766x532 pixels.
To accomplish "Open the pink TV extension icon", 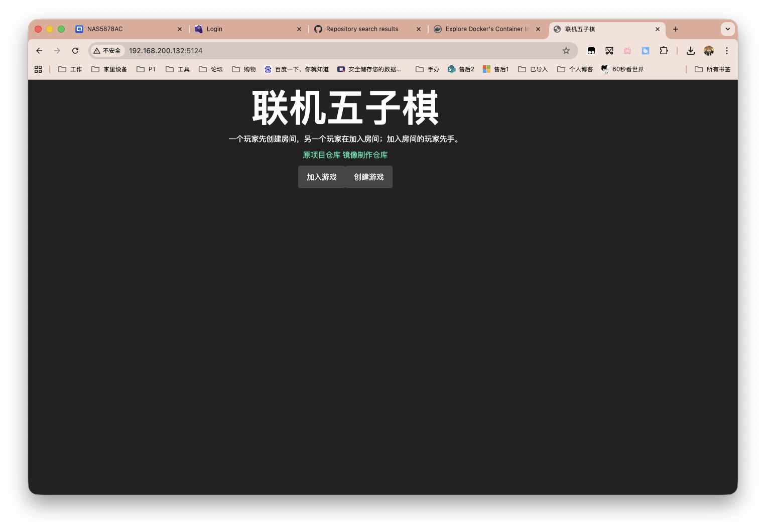I will point(627,51).
